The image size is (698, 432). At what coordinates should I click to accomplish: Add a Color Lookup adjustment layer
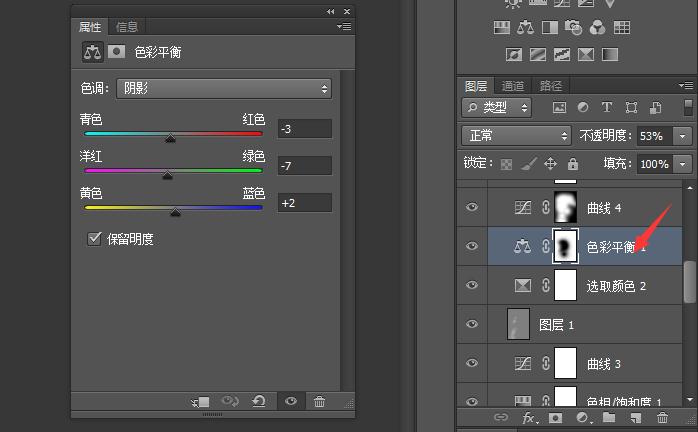click(x=622, y=28)
